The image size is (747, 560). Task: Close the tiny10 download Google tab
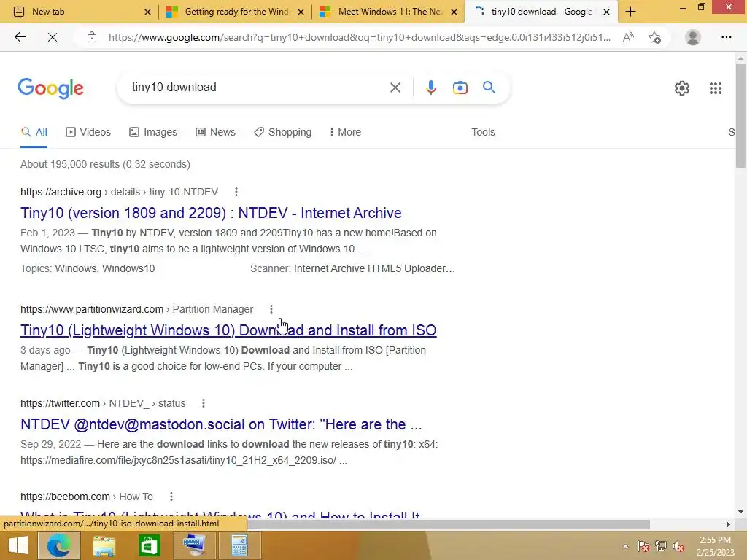coord(606,12)
